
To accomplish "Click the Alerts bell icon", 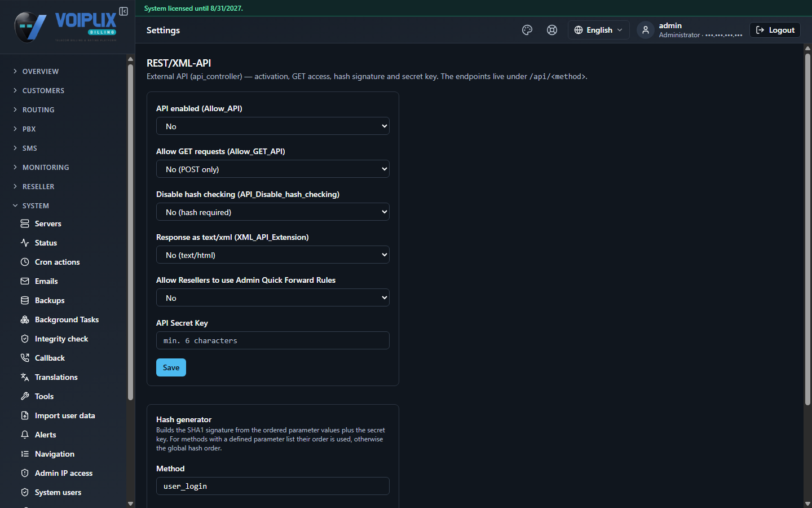I will [25, 435].
